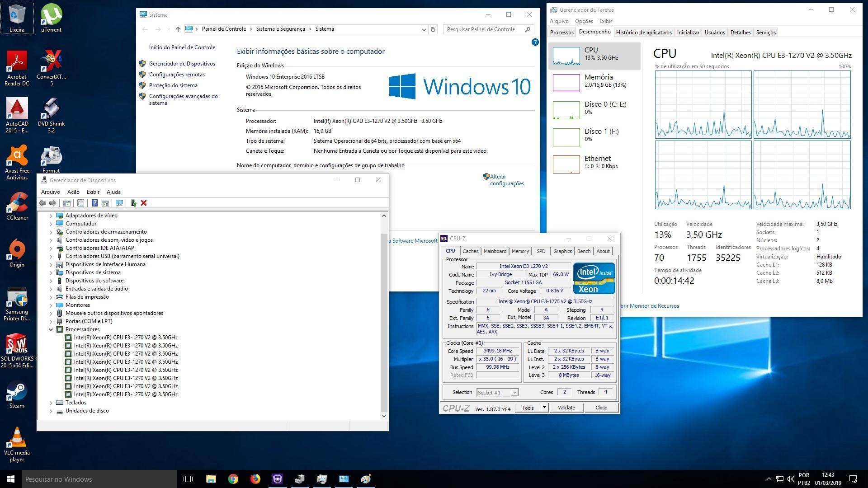Click the blue help question mark in Sistema window
Viewport: 868px width, 488px height.
click(x=535, y=42)
